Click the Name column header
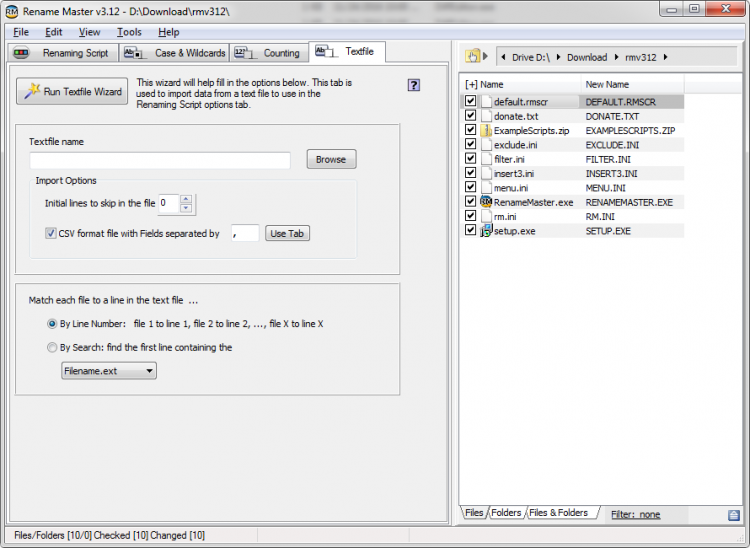750x548 pixels. pyautogui.click(x=521, y=85)
